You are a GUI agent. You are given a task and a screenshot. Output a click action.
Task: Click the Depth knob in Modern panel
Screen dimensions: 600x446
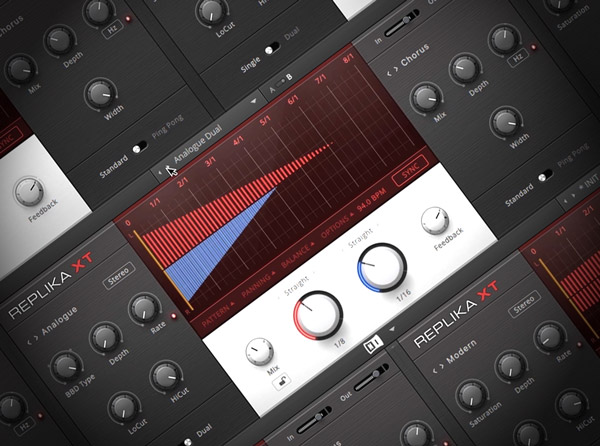click(x=511, y=366)
